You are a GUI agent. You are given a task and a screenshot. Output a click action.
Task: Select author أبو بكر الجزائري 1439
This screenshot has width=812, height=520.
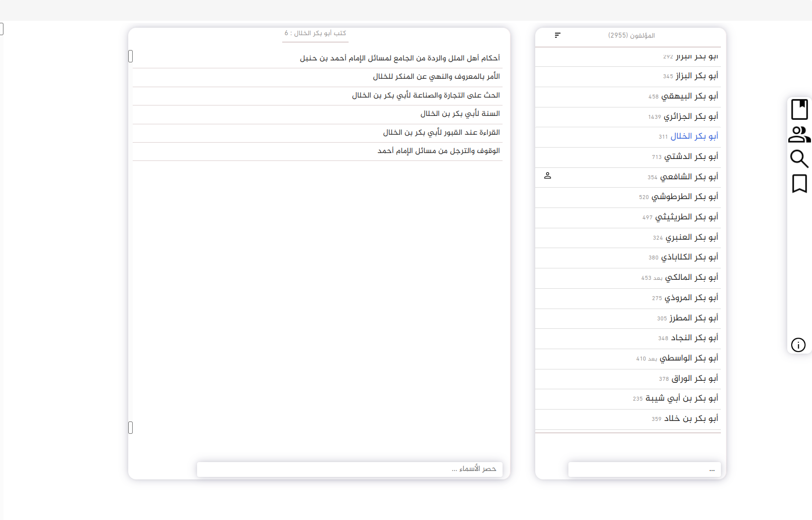628,117
